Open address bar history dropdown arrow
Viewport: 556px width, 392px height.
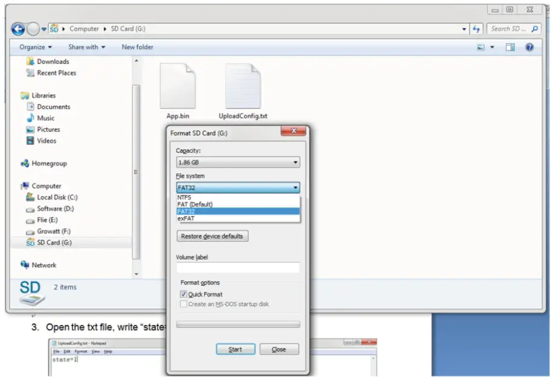pyautogui.click(x=464, y=29)
